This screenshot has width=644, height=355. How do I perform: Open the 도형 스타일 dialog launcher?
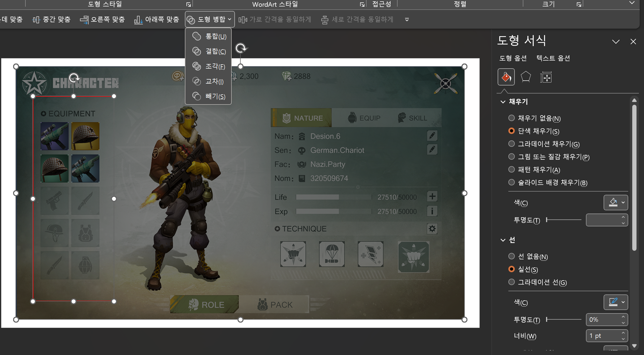coord(189,4)
